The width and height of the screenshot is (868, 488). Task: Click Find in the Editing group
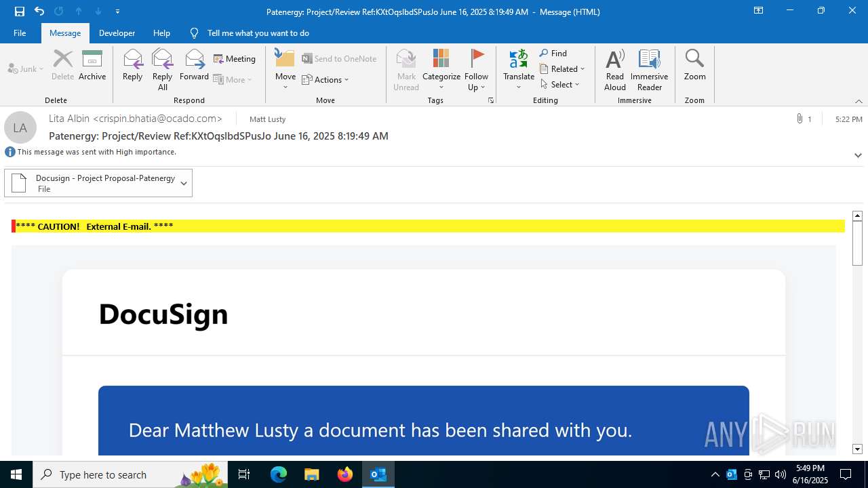pos(553,54)
